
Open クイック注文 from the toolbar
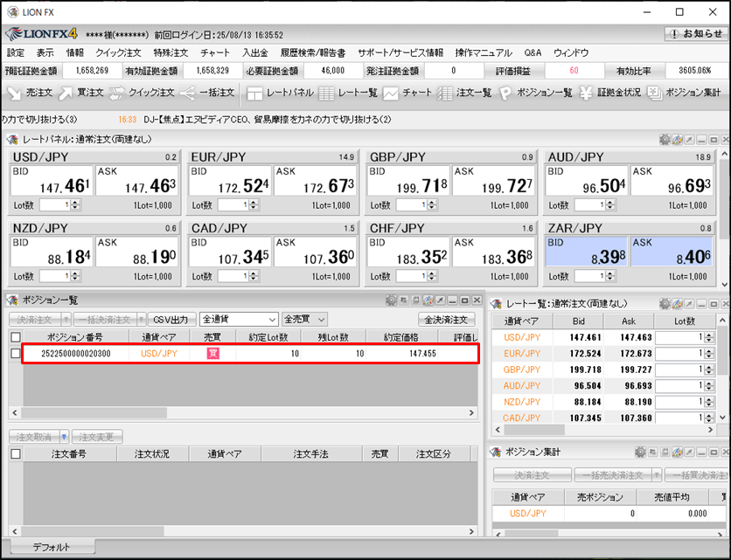[142, 93]
